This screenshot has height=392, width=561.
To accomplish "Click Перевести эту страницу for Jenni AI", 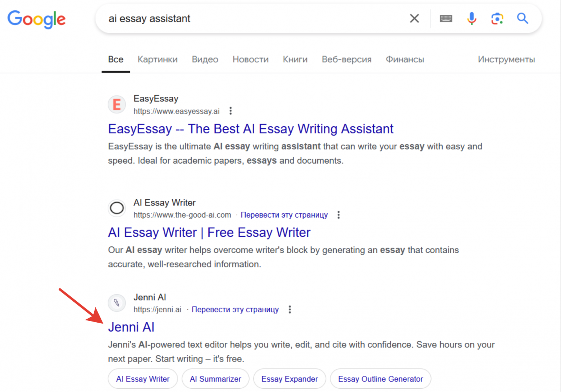I will (x=235, y=310).
